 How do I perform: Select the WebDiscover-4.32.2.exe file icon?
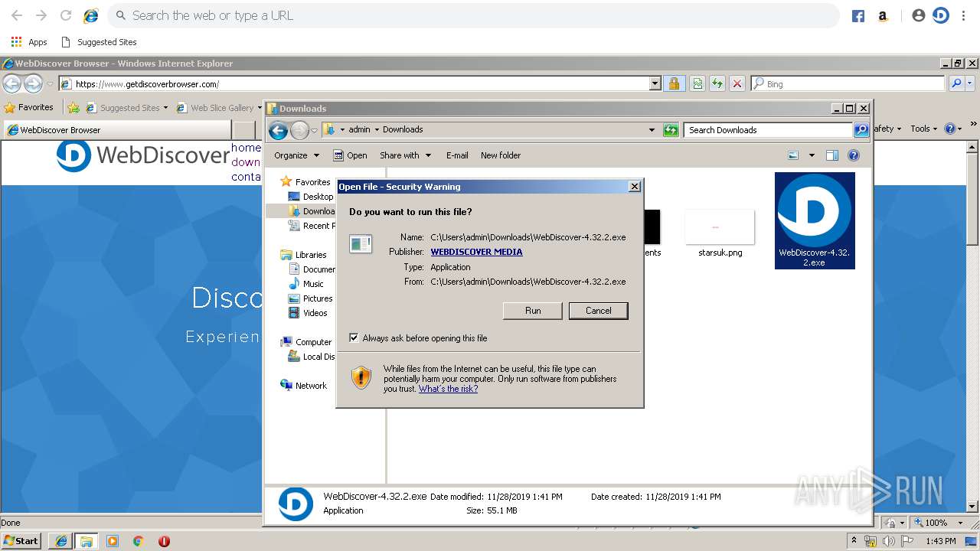815,220
